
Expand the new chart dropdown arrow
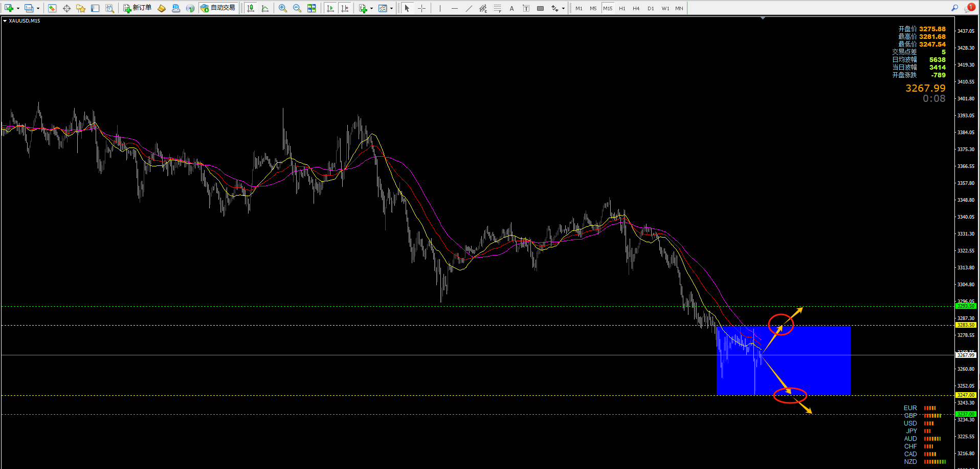[18, 9]
